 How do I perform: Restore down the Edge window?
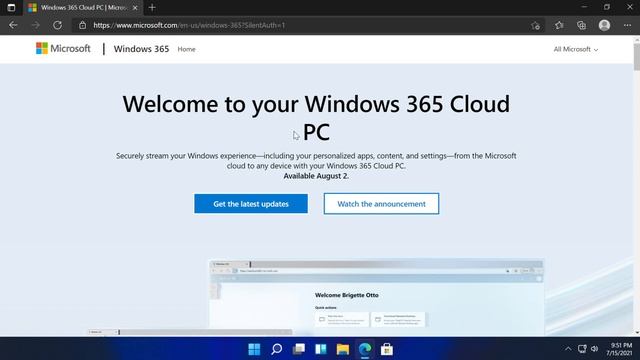pyautogui.click(x=607, y=7)
